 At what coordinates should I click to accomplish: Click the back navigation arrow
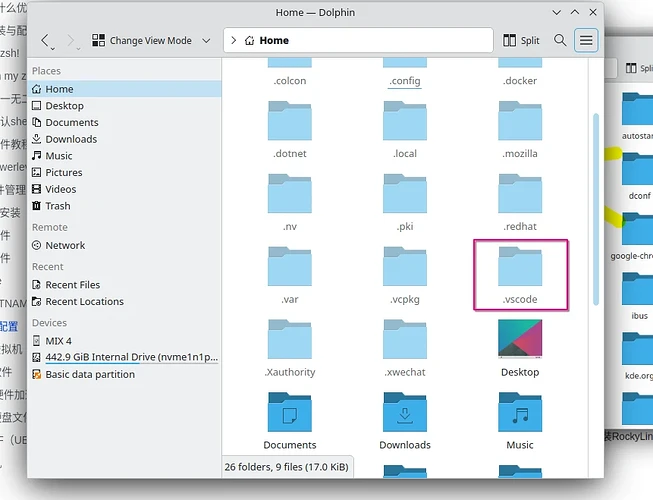46,41
